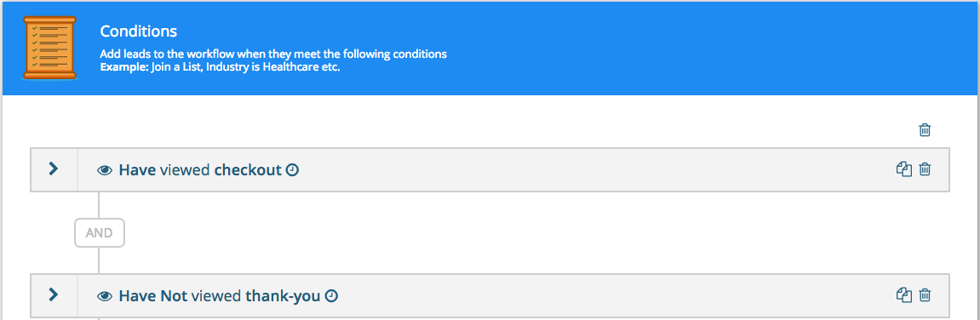
Task: Click 'viewed' in the thank-you condition row
Action: tap(216, 295)
